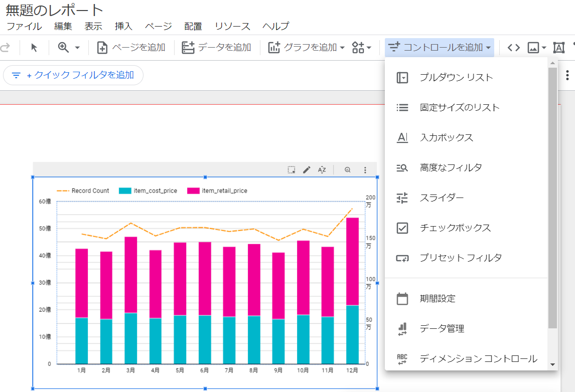Click the chart's drill selection icon
575x392 pixels.
[291, 170]
